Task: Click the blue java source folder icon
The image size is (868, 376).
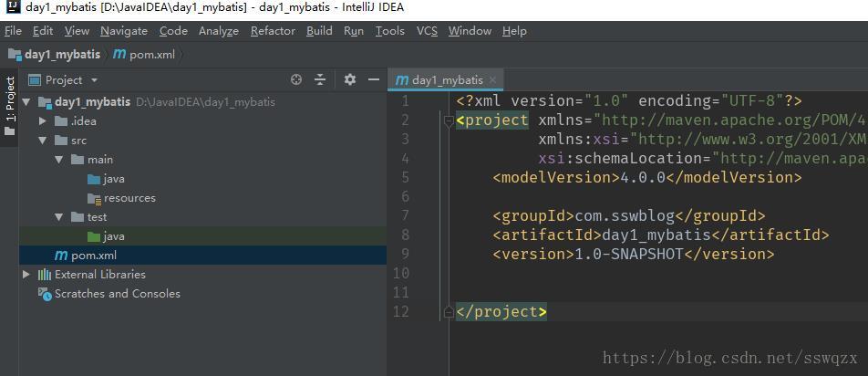Action: click(94, 179)
